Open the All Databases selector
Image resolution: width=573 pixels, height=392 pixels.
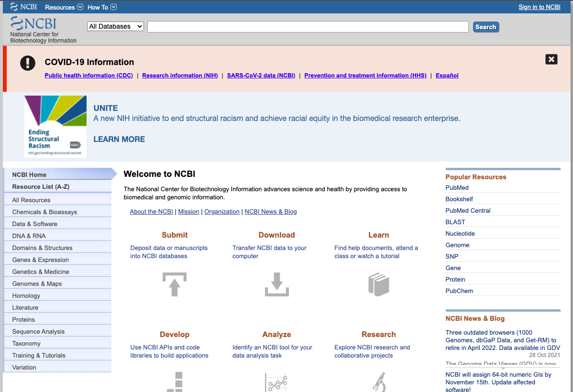[x=115, y=26]
